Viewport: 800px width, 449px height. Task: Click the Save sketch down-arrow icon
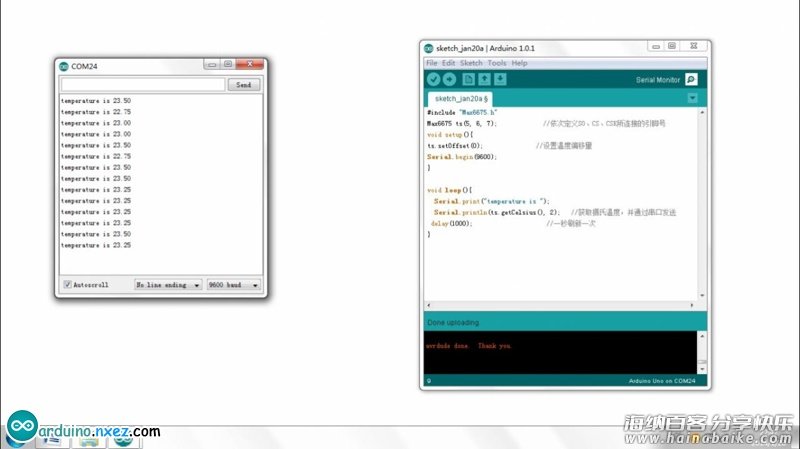coord(501,79)
